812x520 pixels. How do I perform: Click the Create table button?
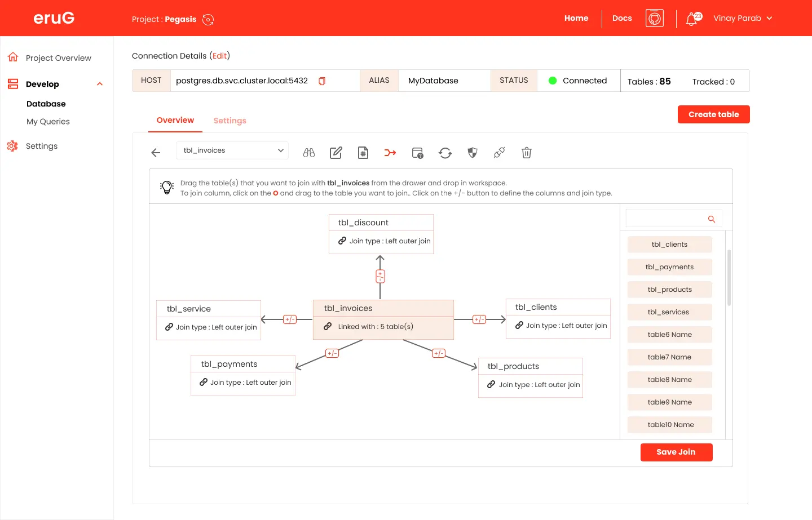(713, 114)
